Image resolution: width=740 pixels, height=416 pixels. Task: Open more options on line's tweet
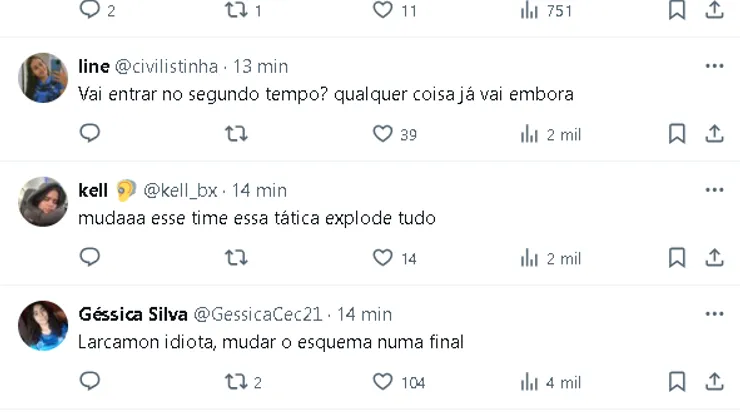[x=714, y=66]
